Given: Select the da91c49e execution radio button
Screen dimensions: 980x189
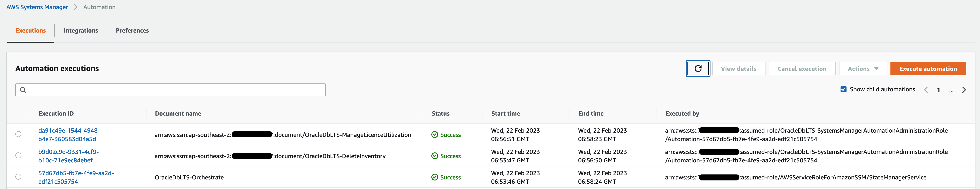Looking at the screenshot, I should tap(18, 134).
